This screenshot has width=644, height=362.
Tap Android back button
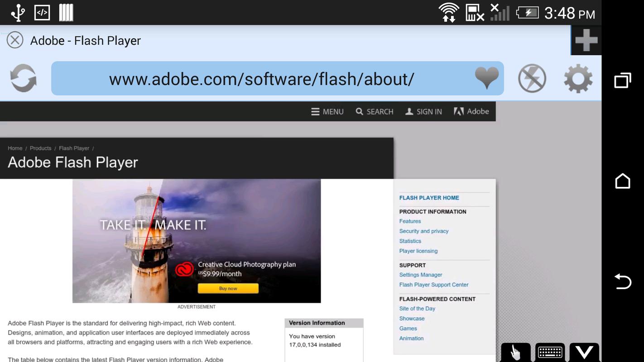[623, 281]
